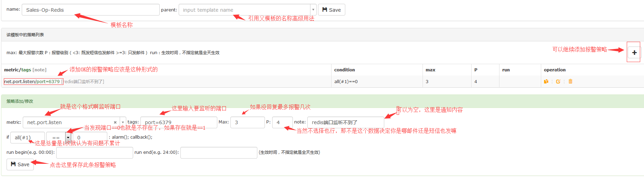
Task: Copy the net.port.listen strategy row
Action: point(546,82)
